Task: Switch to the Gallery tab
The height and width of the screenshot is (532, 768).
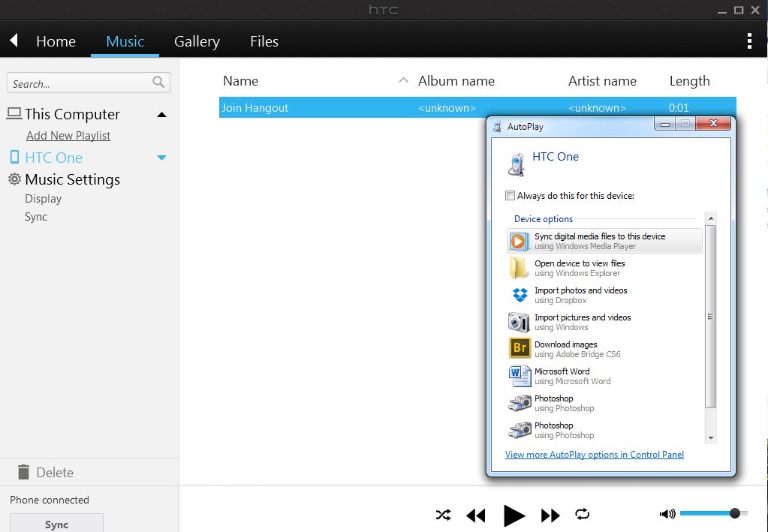Action: (x=197, y=41)
